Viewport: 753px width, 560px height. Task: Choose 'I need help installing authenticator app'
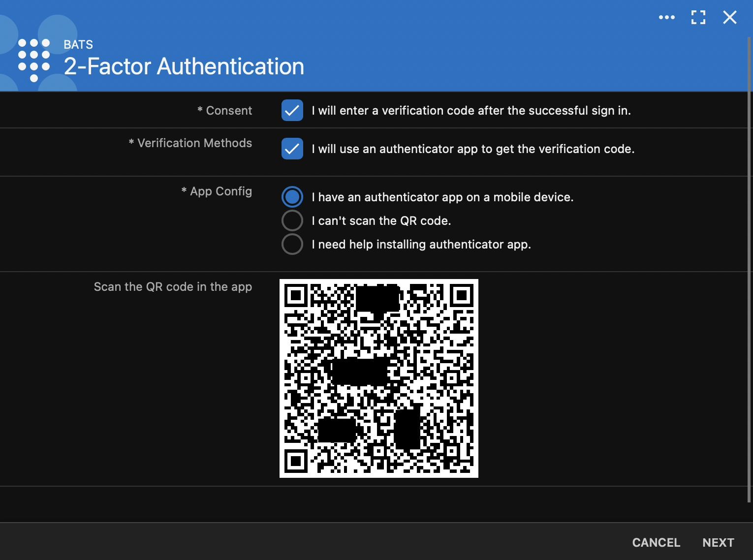(292, 244)
